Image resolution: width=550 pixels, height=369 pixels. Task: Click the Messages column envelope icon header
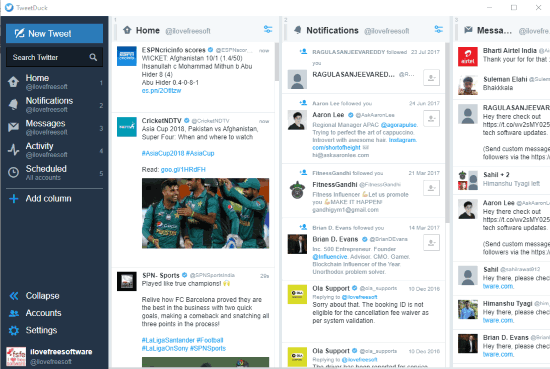[x=468, y=30]
